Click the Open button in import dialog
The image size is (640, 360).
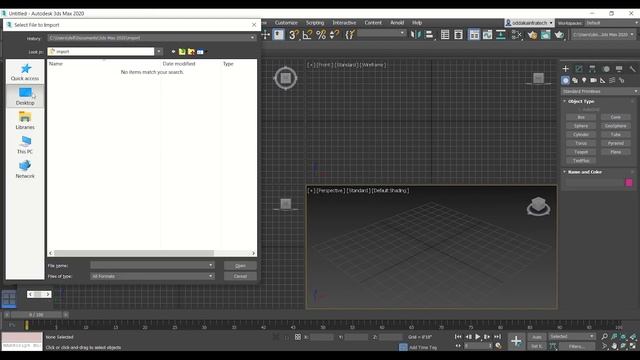tap(240, 265)
